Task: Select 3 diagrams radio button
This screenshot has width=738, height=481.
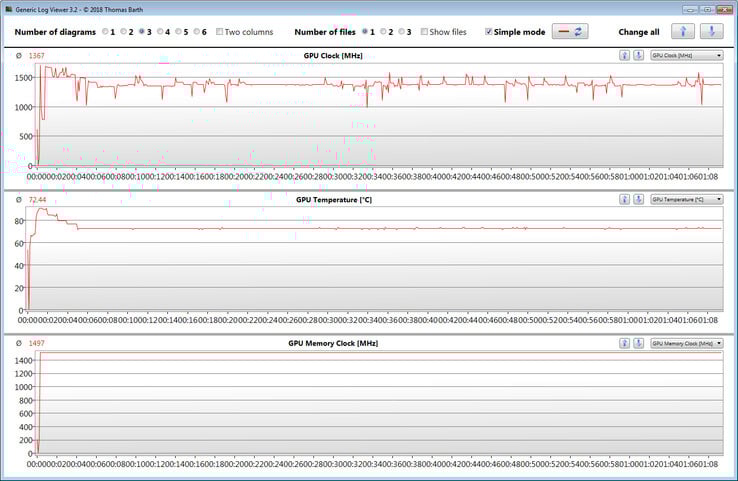Action: 142,32
